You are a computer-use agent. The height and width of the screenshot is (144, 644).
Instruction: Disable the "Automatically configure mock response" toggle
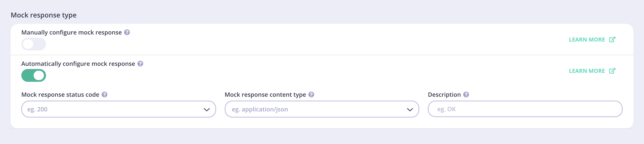[33, 75]
